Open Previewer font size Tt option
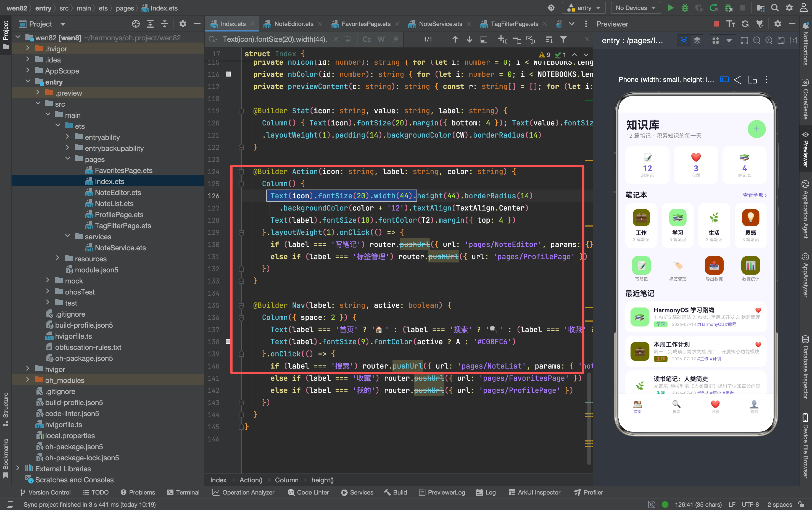This screenshot has width=812, height=510. pyautogui.click(x=731, y=23)
